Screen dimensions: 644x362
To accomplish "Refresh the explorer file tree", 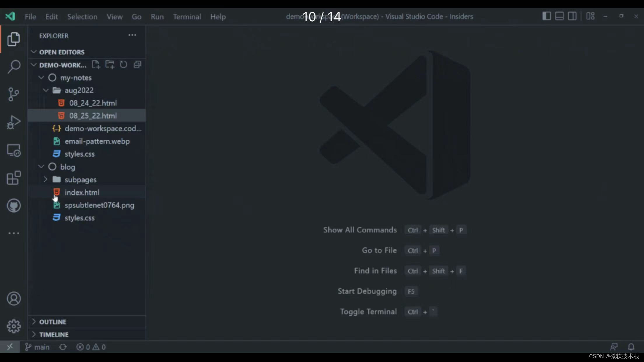I will [123, 64].
